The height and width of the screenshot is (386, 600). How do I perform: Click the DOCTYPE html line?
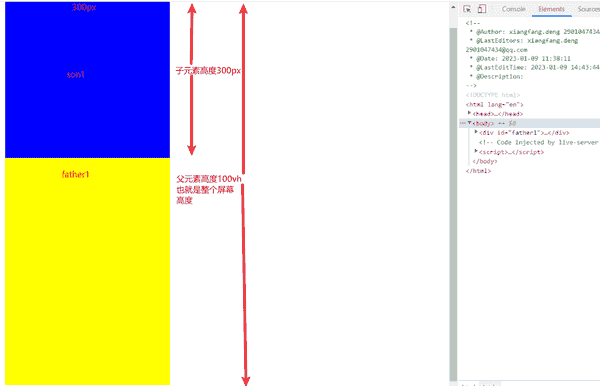click(493, 95)
